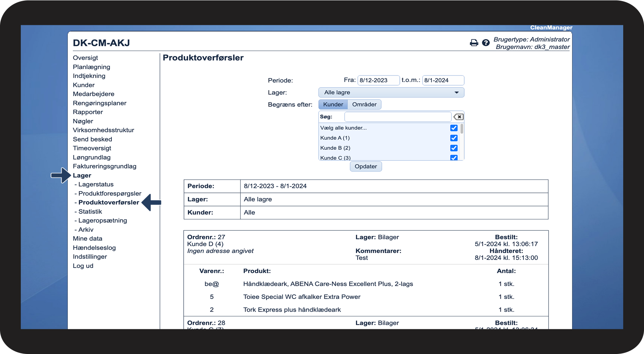Image resolution: width=644 pixels, height=354 pixels.
Task: Open the Lagerstatus submenu item
Action: [96, 184]
